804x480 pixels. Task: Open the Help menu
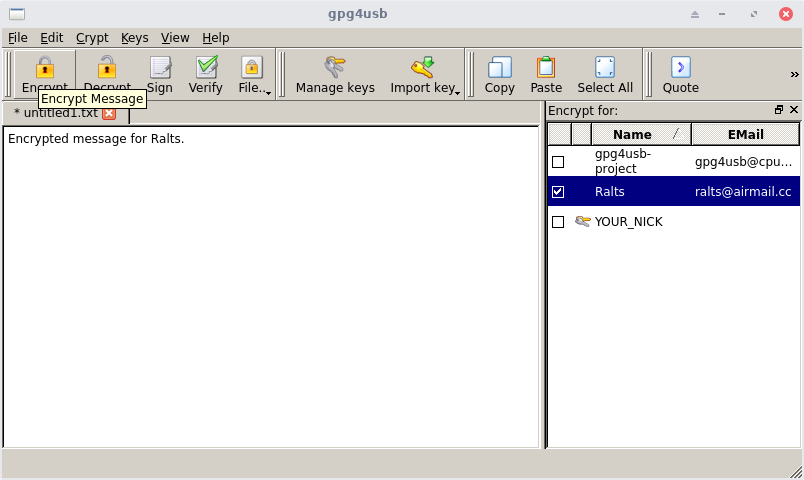click(216, 38)
